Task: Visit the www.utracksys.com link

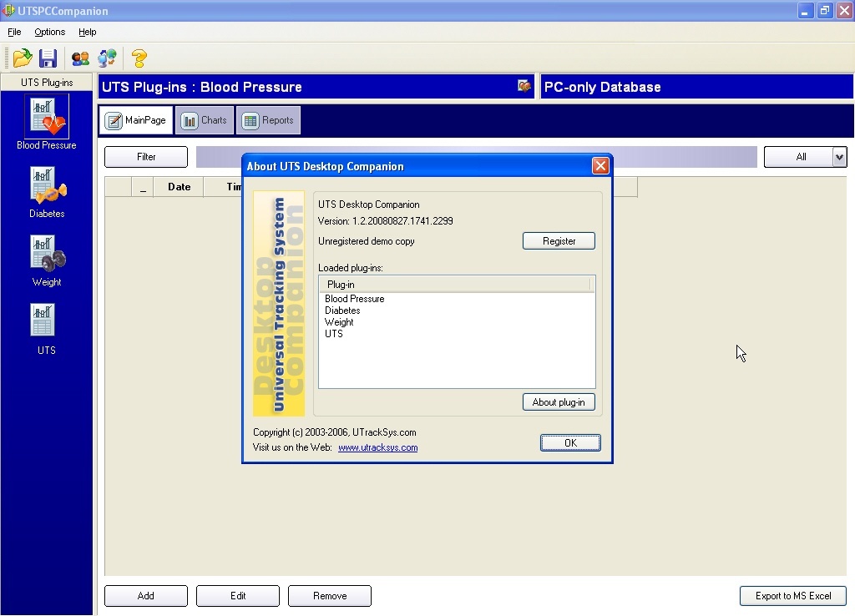Action: click(x=377, y=447)
